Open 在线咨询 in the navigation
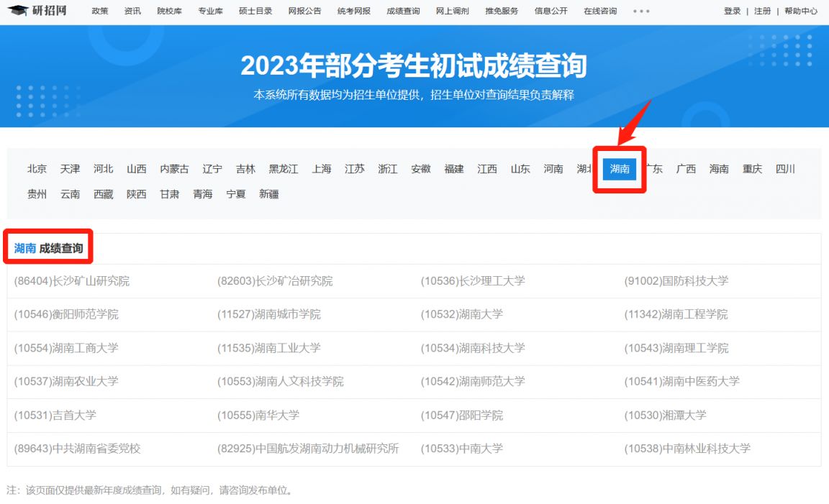Screen dimensions: 829x504 click(600, 11)
